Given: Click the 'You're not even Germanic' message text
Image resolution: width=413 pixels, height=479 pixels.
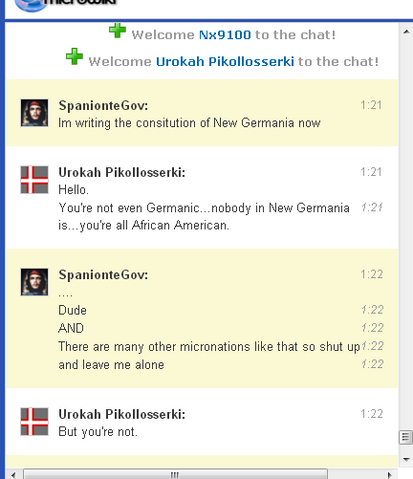Looking at the screenshot, I should pos(204,217).
